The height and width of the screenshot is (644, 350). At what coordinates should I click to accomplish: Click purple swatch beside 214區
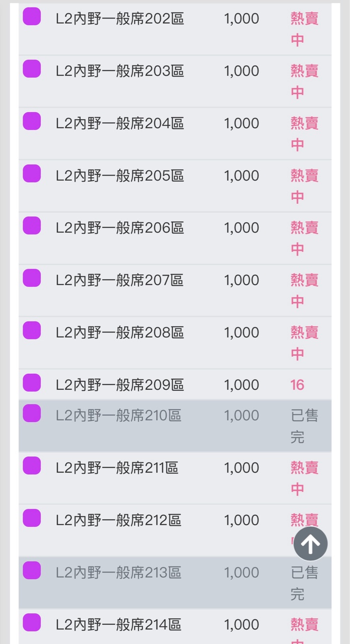tap(32, 623)
